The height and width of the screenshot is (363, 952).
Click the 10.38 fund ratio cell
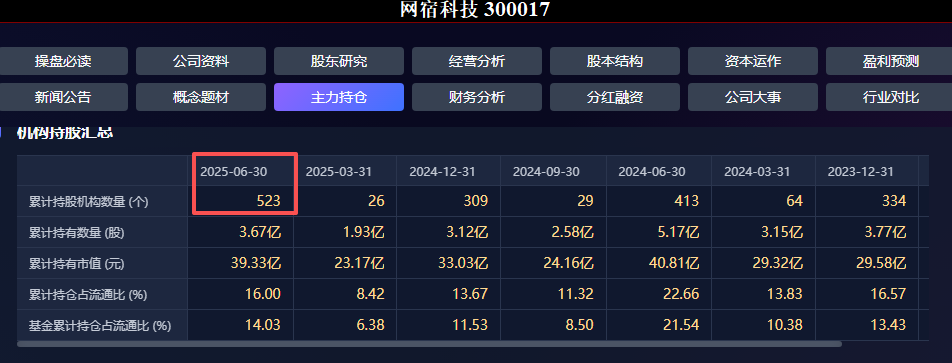point(763,325)
